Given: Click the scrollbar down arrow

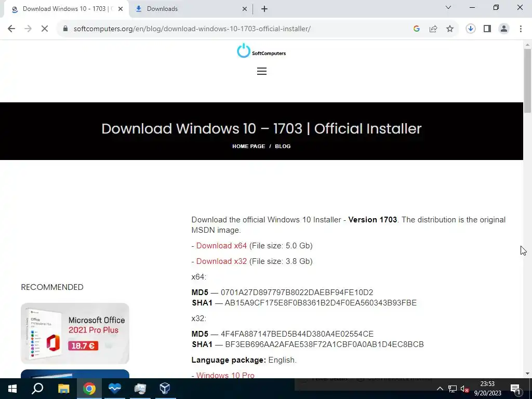Looking at the screenshot, I should (x=527, y=374).
